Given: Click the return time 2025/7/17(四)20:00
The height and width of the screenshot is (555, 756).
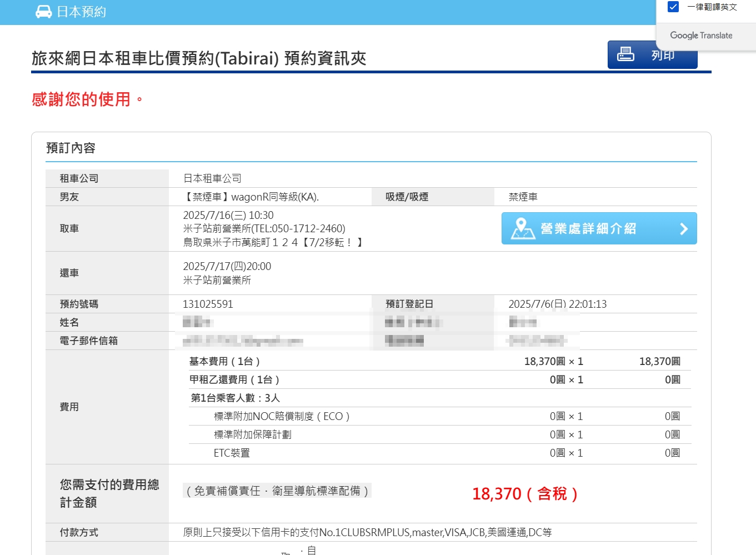Looking at the screenshot, I should pyautogui.click(x=227, y=266).
